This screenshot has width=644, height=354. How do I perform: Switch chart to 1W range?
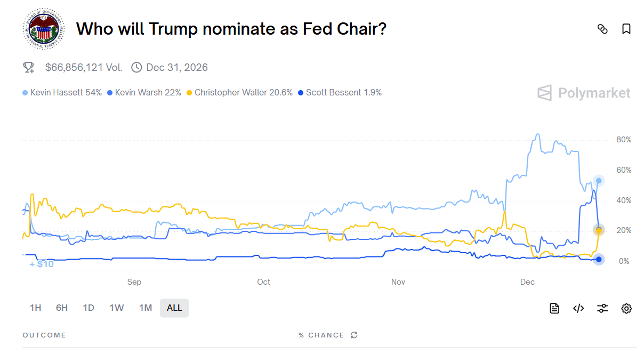point(117,308)
